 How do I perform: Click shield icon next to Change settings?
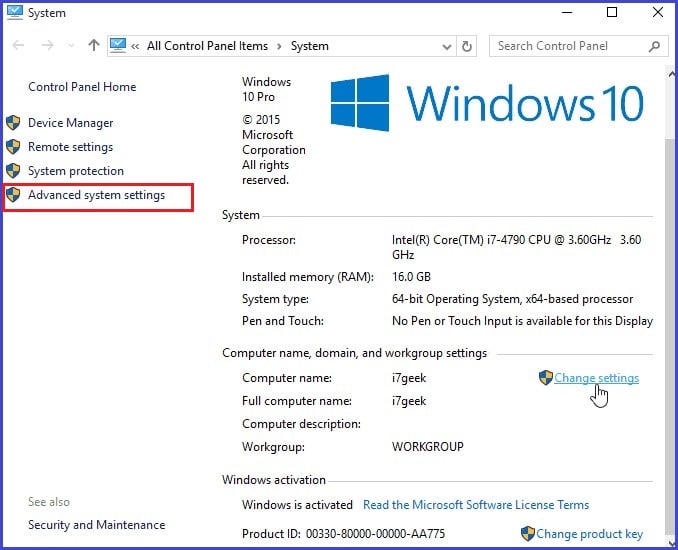(x=546, y=377)
